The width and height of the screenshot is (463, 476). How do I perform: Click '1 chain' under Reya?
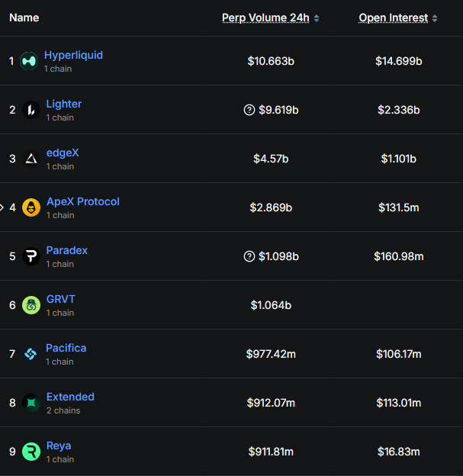(60, 459)
